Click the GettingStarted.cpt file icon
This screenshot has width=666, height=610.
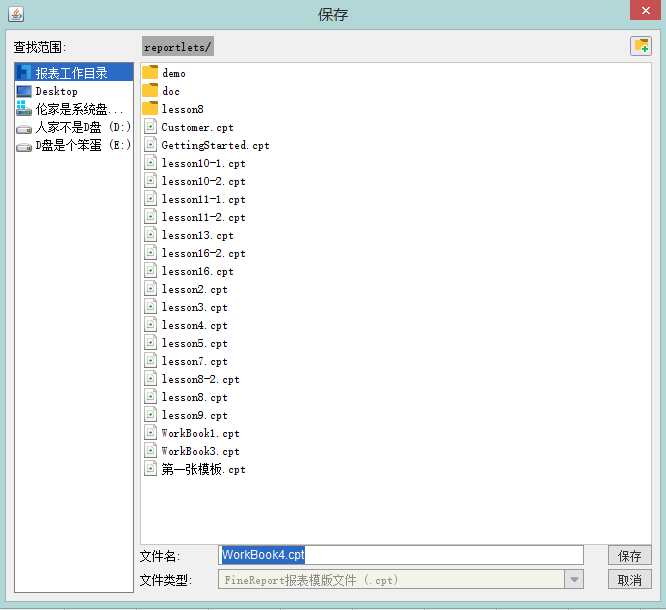(x=150, y=145)
